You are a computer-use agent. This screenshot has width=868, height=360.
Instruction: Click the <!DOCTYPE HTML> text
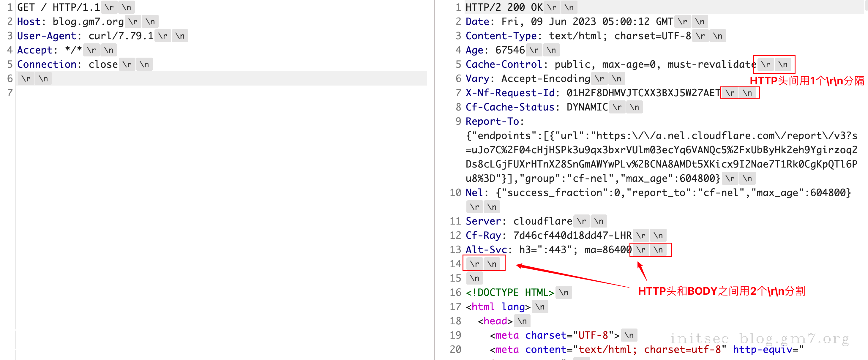(509, 293)
